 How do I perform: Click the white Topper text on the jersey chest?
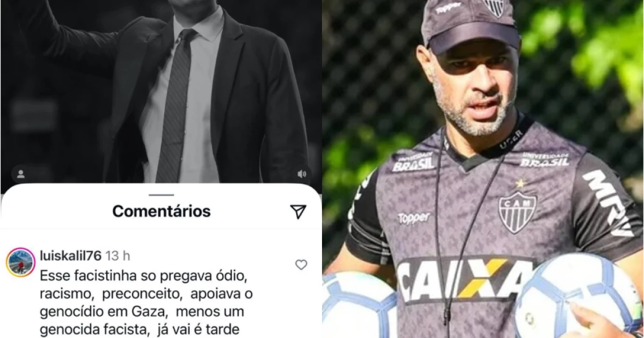[x=414, y=218]
